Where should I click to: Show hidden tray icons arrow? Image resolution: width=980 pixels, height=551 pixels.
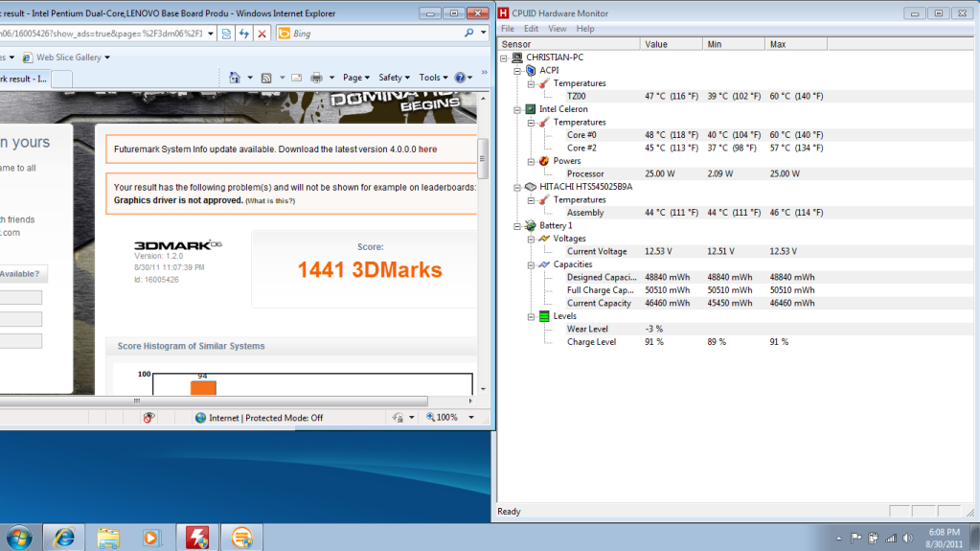tap(839, 538)
